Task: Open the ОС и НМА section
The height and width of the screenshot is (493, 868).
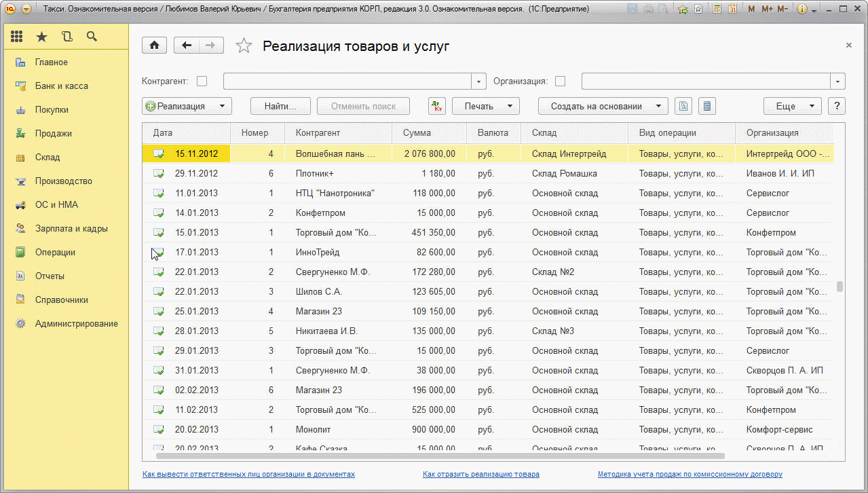Action: (x=64, y=204)
